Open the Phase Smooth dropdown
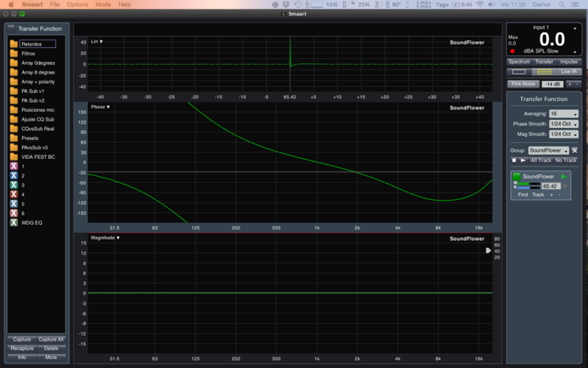Screen dimensions: 588x368 pos(563,124)
